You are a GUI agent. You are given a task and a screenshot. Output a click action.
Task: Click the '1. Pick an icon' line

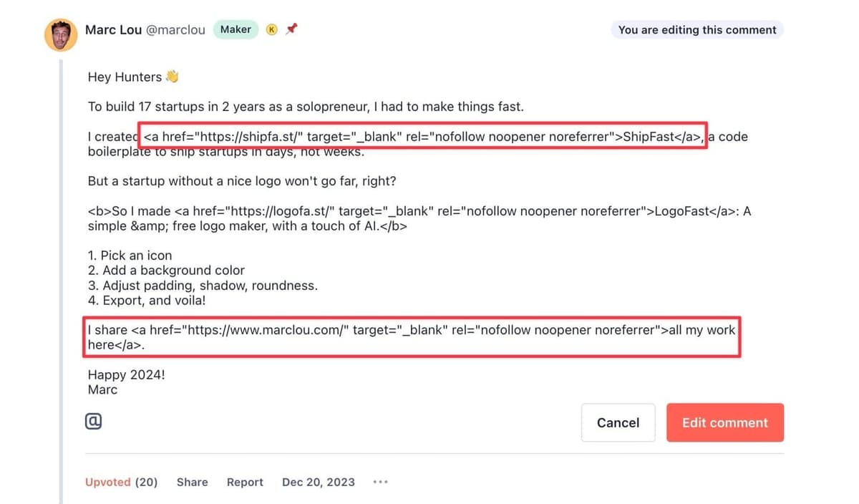(130, 256)
